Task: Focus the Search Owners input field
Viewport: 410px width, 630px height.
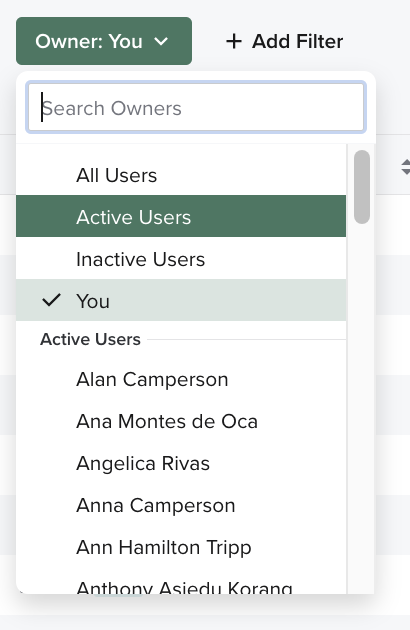Action: point(196,107)
